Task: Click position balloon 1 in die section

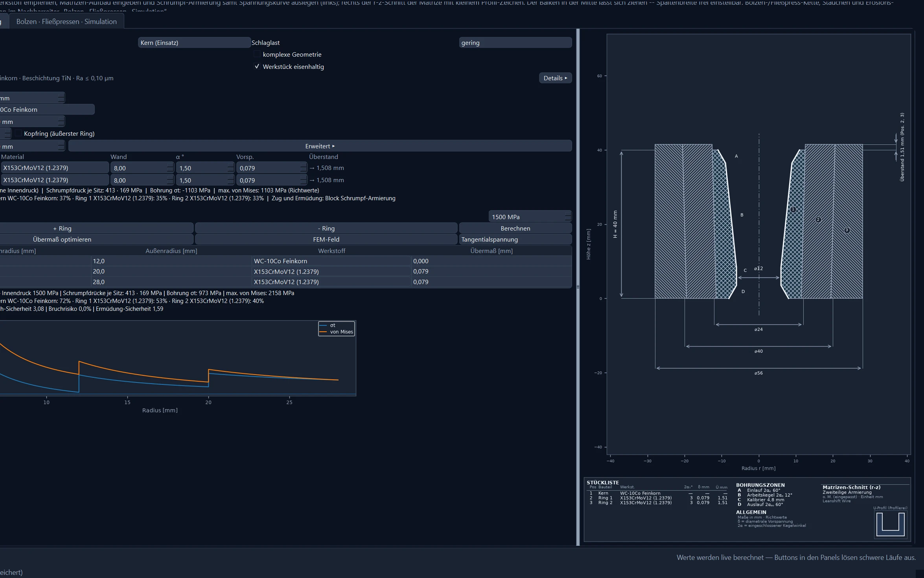Action: (x=793, y=209)
